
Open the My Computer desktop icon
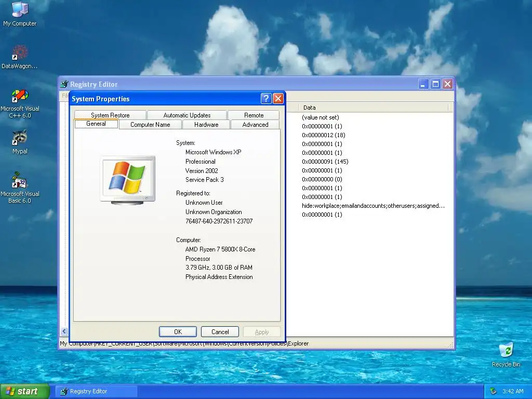click(x=20, y=14)
